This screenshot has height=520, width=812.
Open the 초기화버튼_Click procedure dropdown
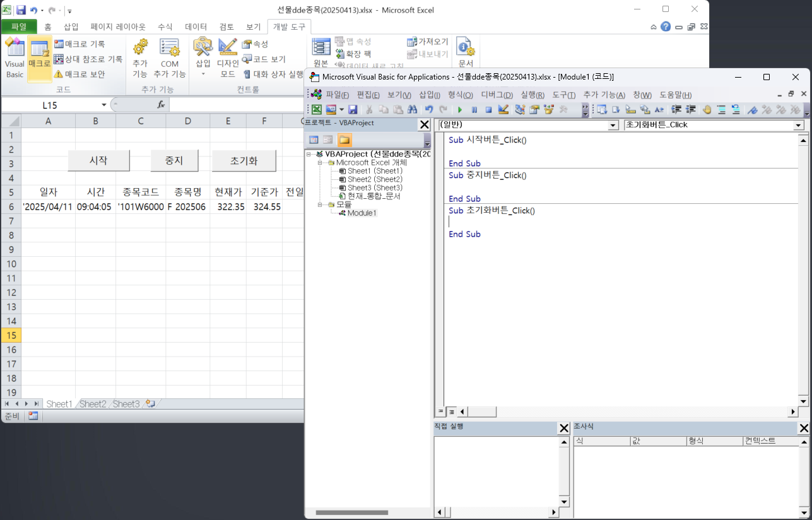pyautogui.click(x=799, y=125)
